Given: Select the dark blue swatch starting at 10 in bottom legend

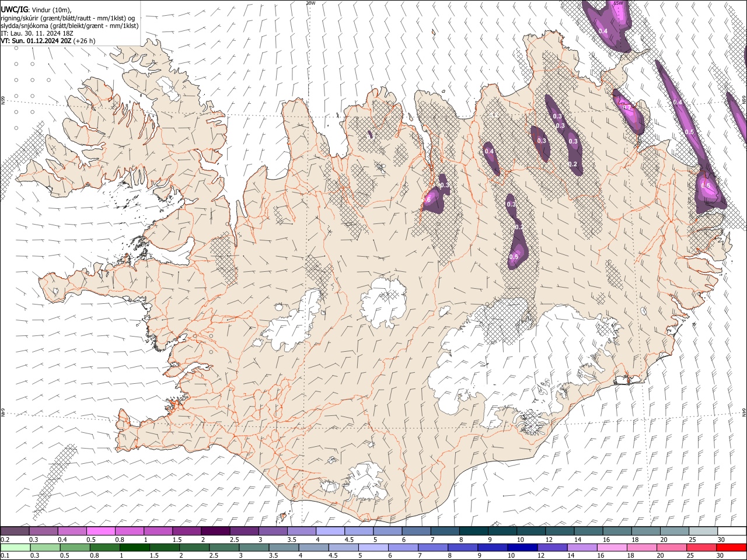Looking at the screenshot, I should point(522,547).
